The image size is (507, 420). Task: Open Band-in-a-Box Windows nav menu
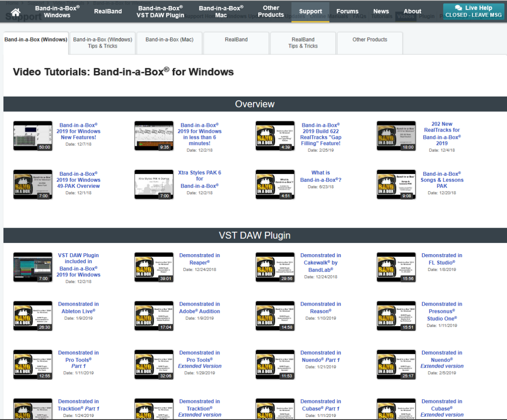57,11
